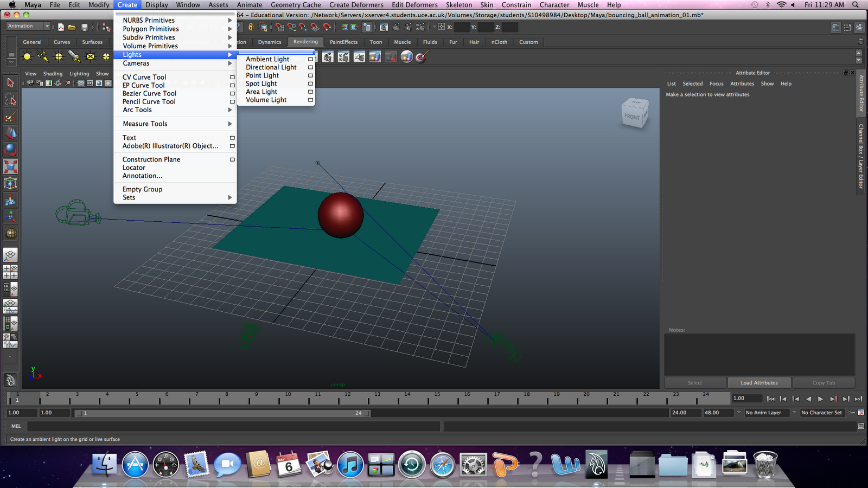Open Directional Light options box
This screenshot has width=868, height=488.
[x=310, y=67]
